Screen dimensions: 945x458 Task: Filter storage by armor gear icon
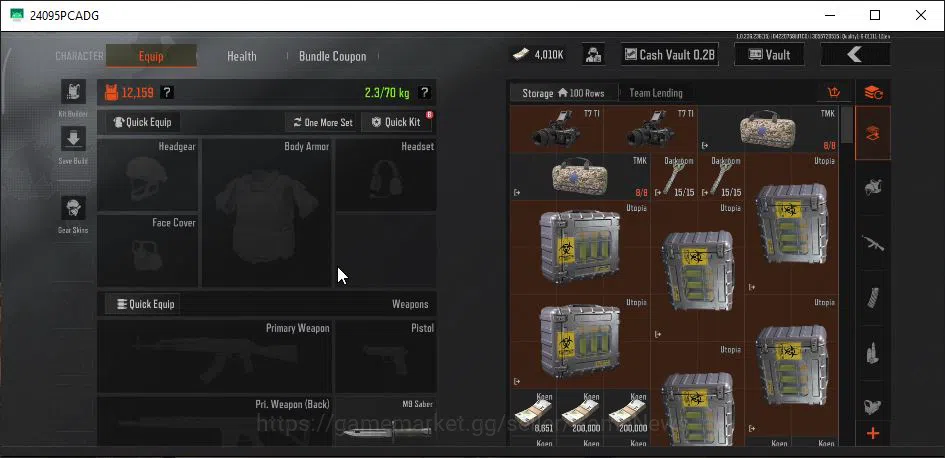click(873, 187)
